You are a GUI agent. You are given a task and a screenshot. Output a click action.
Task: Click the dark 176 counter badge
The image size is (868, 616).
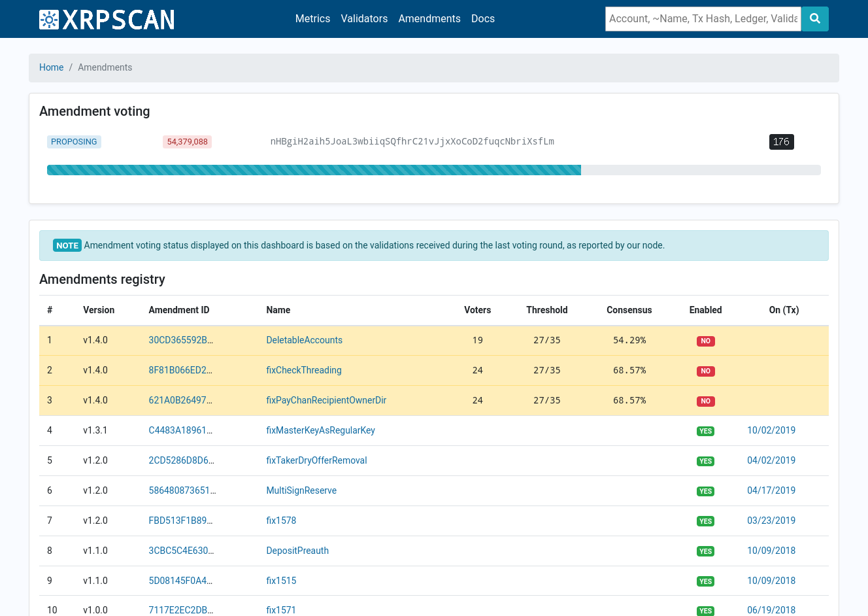pyautogui.click(x=781, y=141)
